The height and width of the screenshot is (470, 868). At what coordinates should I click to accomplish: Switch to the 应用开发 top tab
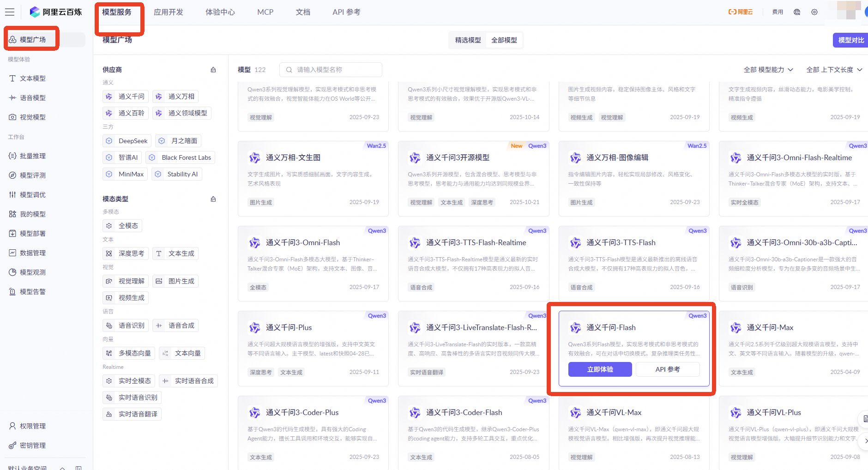click(169, 12)
